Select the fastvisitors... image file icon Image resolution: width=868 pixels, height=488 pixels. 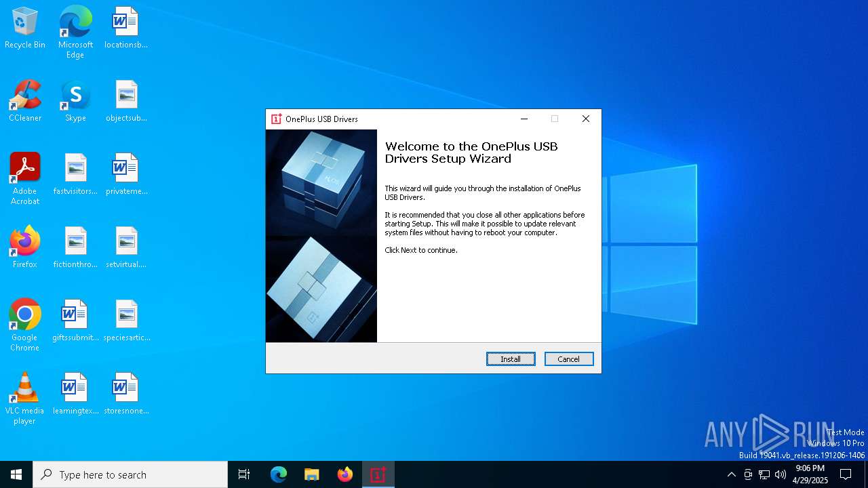point(75,175)
